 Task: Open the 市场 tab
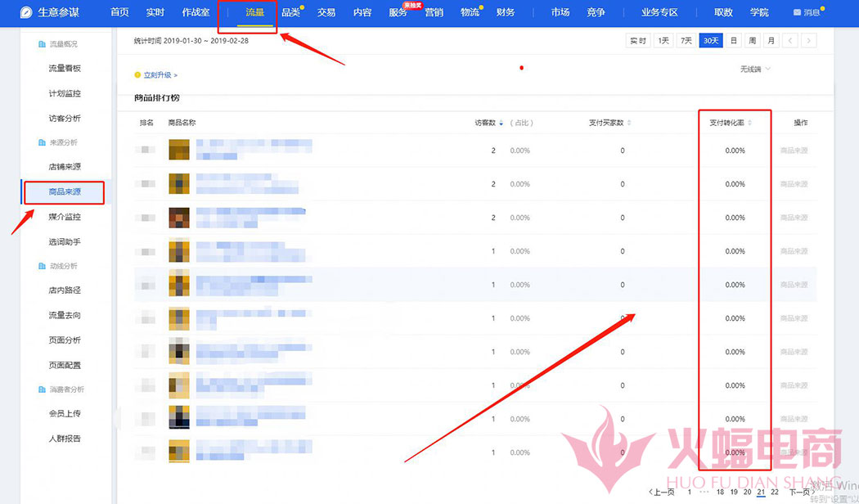pyautogui.click(x=560, y=12)
